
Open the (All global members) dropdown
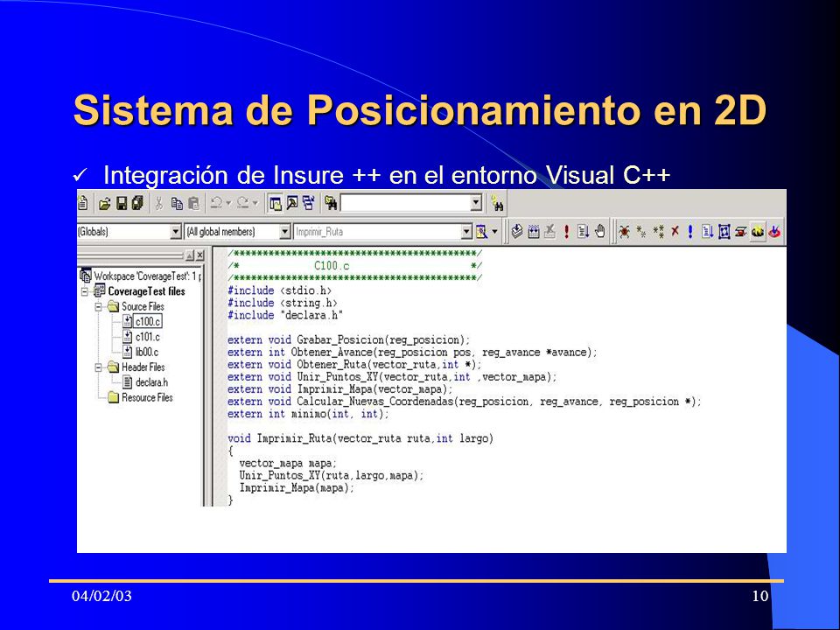285,232
